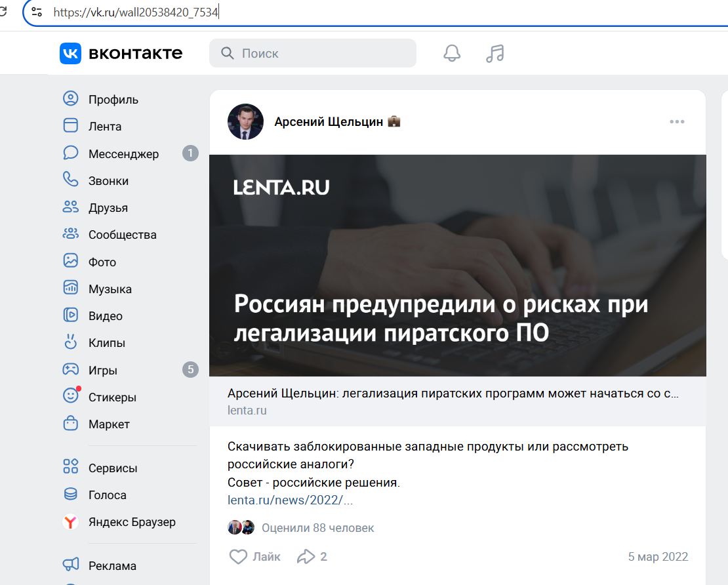Click the Профиль sidebar icon
Screen dimensions: 728x585
point(71,99)
